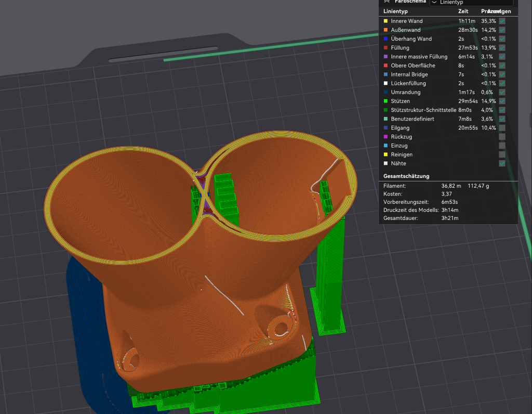Hide Innere Wand lines via checkbox
Viewport: 532px width, 414px height.
[502, 21]
